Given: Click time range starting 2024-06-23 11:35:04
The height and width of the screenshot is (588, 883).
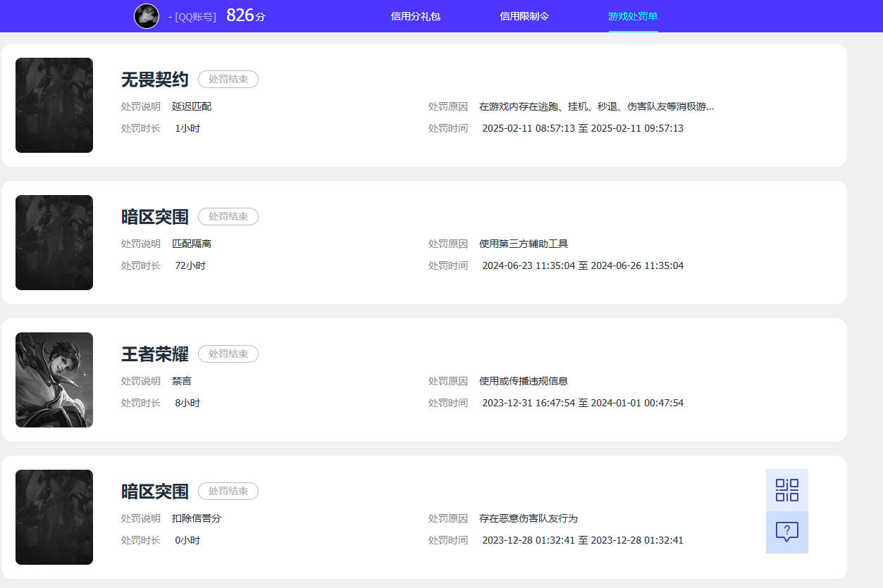Looking at the screenshot, I should [583, 265].
